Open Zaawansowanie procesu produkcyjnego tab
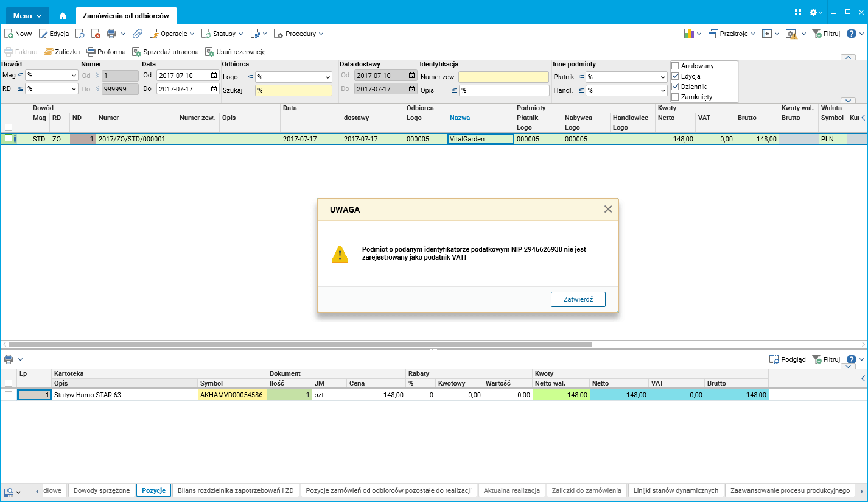 [789, 490]
